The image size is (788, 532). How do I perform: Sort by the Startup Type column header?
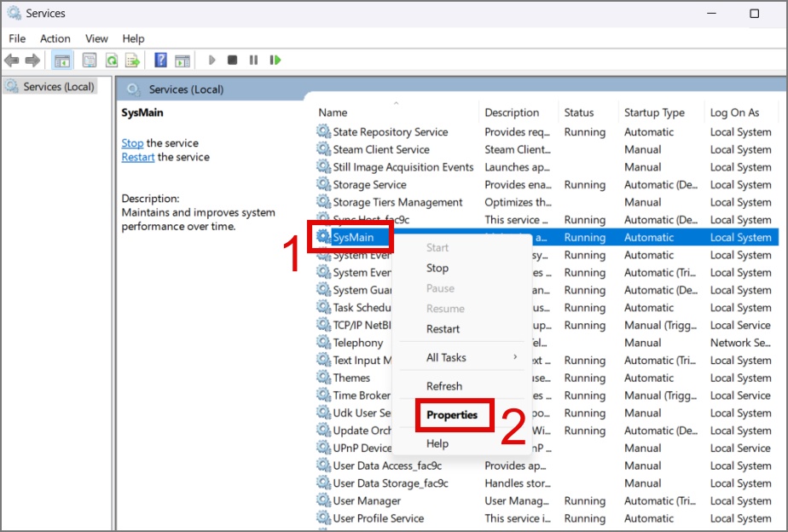click(654, 113)
